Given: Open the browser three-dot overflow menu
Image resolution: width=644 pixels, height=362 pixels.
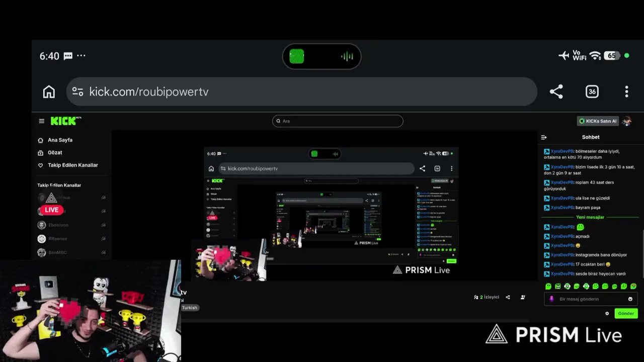Looking at the screenshot, I should click(626, 92).
